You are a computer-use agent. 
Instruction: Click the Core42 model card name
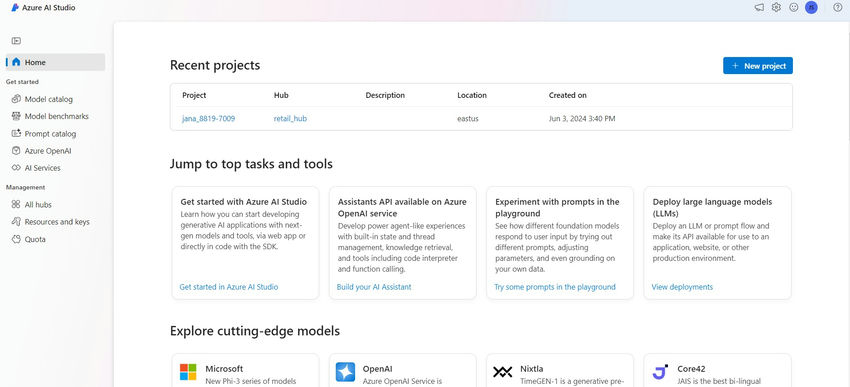(690, 369)
